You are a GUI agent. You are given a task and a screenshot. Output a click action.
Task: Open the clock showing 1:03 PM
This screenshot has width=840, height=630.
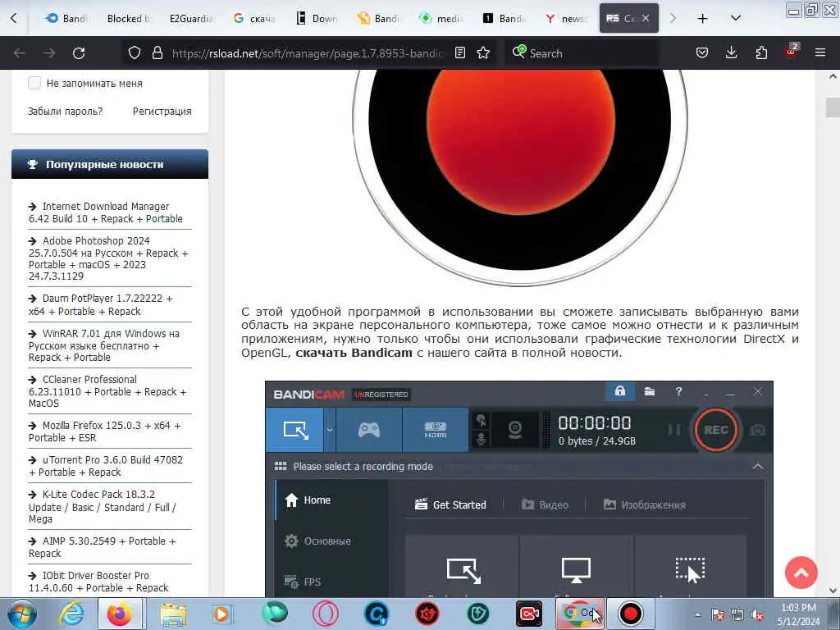(x=798, y=614)
